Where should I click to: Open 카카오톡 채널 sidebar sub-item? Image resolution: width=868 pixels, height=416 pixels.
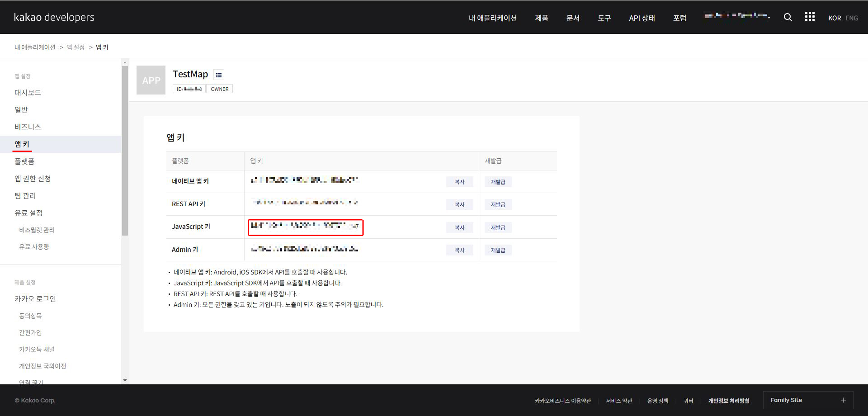coord(37,349)
